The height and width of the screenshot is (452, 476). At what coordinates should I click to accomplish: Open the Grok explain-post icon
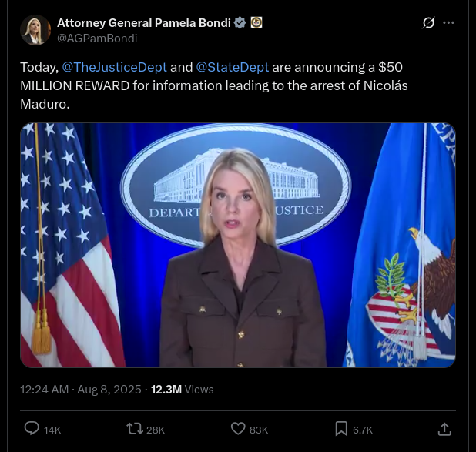428,23
